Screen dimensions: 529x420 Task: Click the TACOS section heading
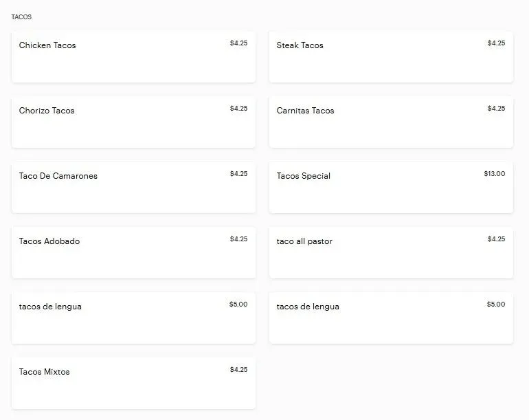point(21,17)
